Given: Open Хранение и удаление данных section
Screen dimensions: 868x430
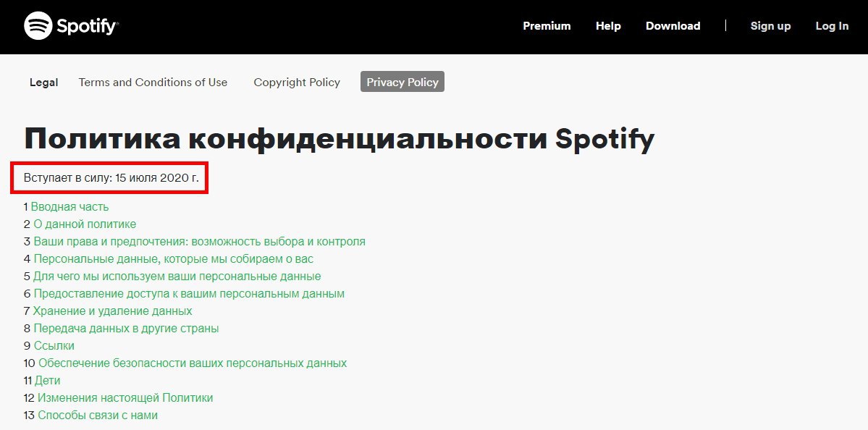Looking at the screenshot, I should pos(112,311).
